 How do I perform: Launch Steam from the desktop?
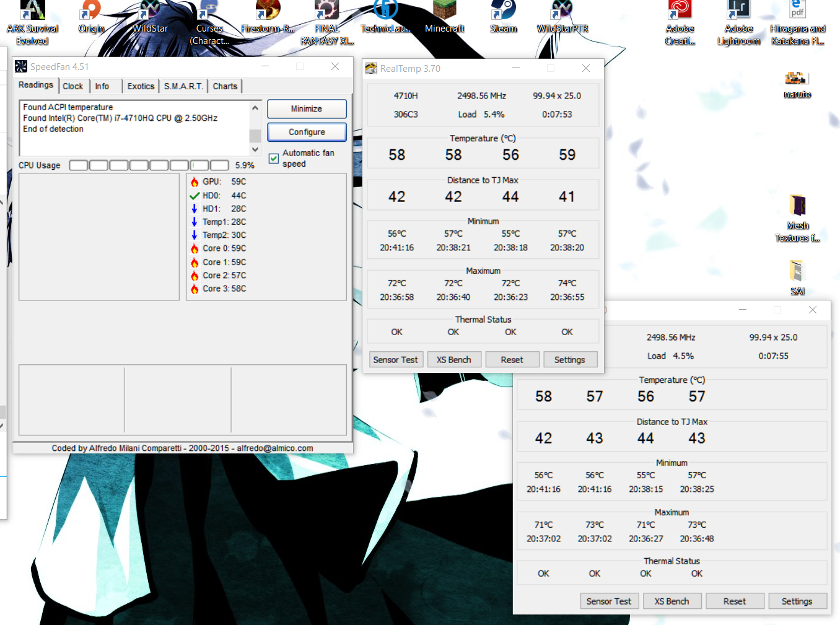click(x=503, y=17)
